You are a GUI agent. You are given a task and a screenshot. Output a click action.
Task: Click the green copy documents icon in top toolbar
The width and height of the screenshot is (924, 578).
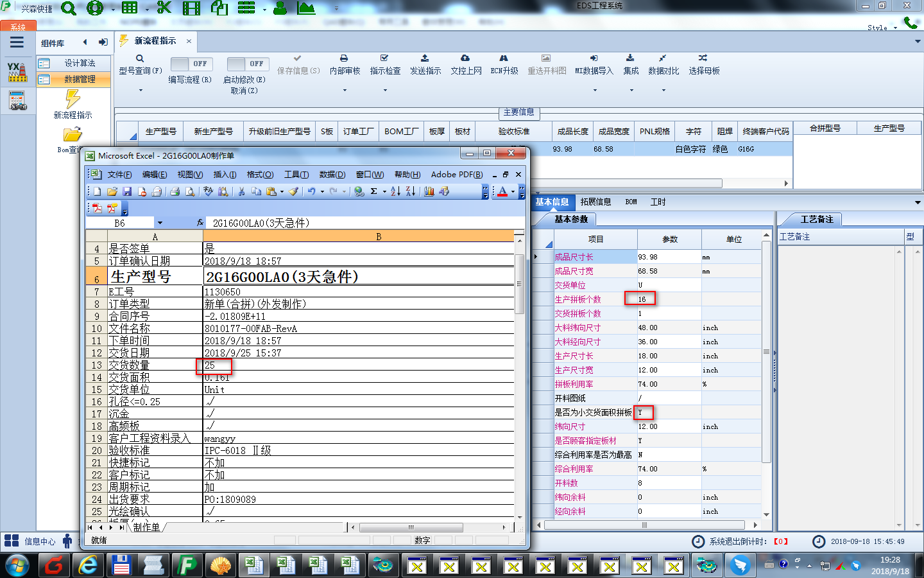click(x=219, y=8)
